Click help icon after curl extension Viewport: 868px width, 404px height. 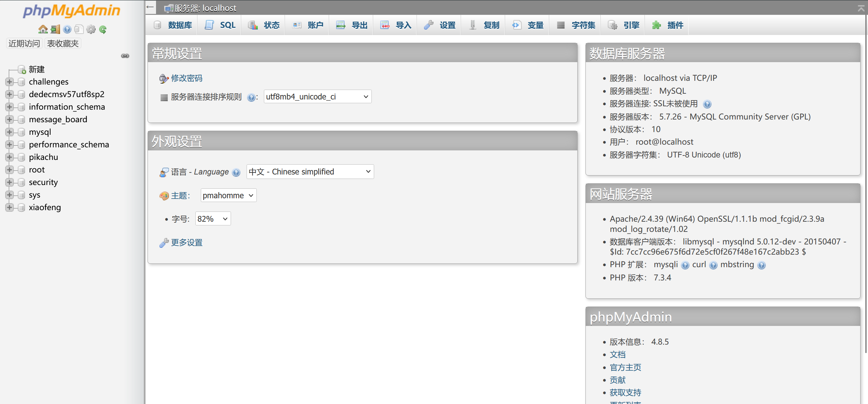coord(713,265)
